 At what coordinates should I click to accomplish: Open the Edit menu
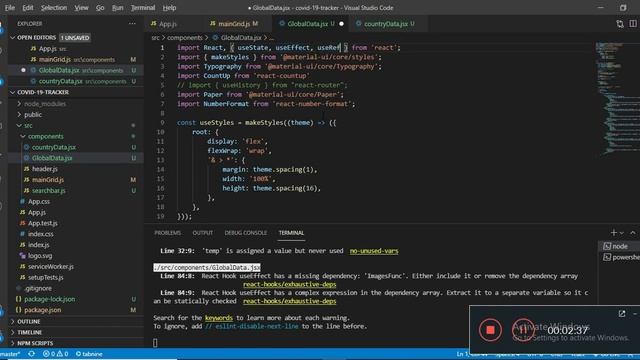tap(28, 8)
